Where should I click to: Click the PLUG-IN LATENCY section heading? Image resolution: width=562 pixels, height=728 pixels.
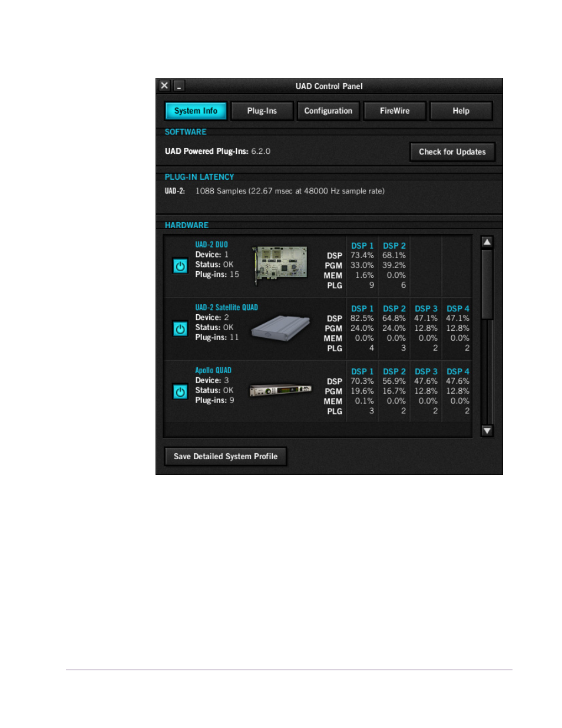199,177
